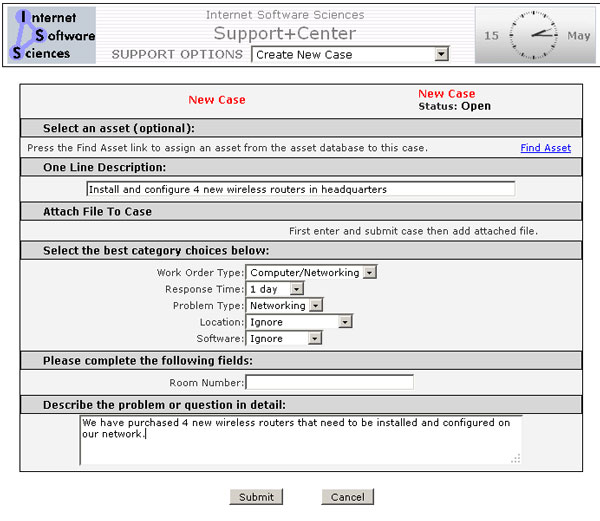The image size is (600, 521).
Task: Click the 'Select the best category choices' header
Action: (156, 251)
